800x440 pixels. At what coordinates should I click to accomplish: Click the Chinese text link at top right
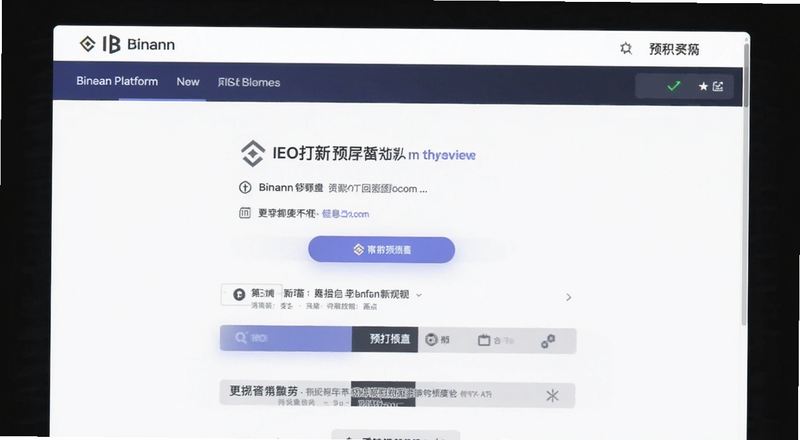(x=674, y=49)
